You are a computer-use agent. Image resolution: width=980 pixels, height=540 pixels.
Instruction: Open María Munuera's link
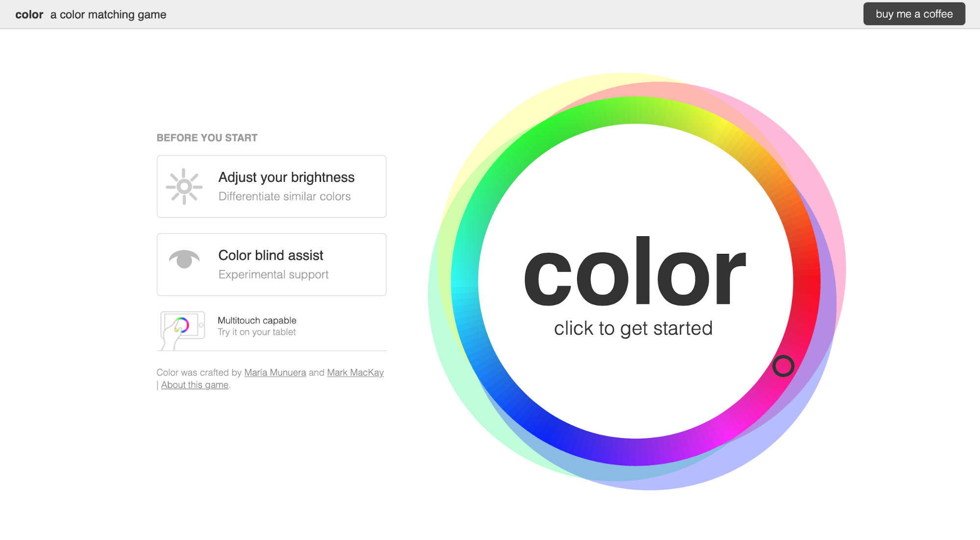point(275,372)
